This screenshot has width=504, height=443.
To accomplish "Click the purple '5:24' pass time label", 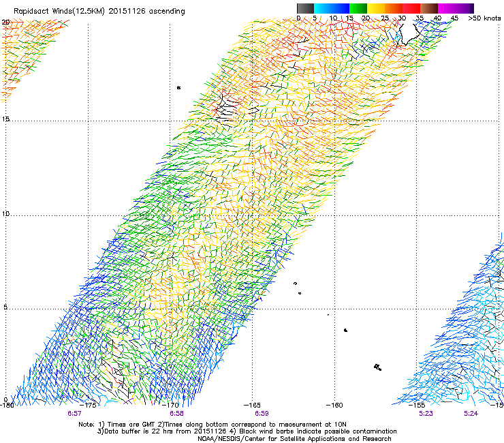I will click(x=471, y=414).
